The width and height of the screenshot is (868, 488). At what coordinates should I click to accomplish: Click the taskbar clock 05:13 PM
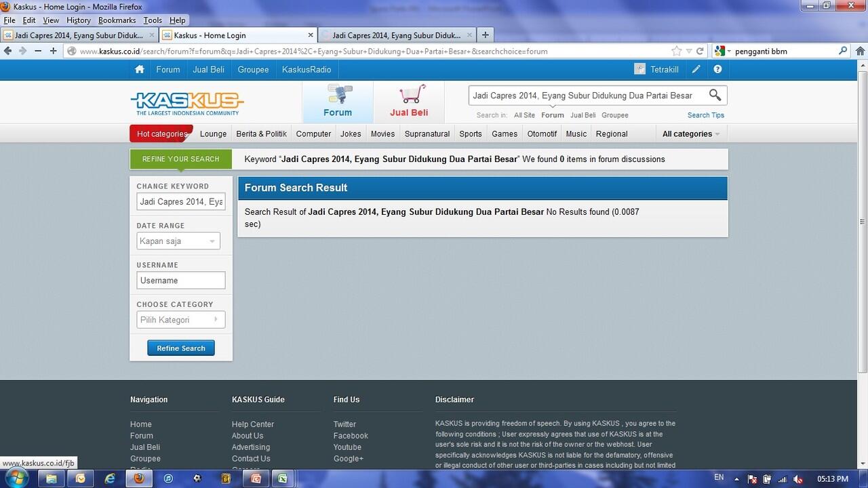(833, 479)
